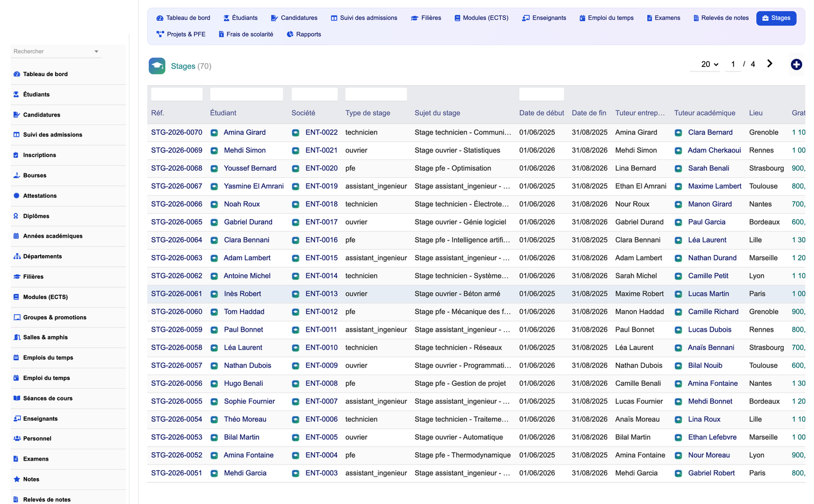Click the Étudiants sidebar icon
The image size is (814, 504).
click(17, 95)
